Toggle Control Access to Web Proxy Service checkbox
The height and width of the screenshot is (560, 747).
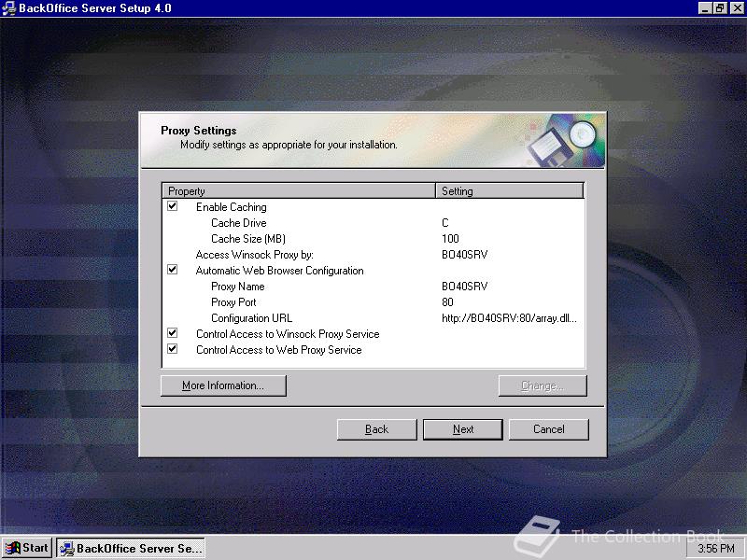point(173,349)
